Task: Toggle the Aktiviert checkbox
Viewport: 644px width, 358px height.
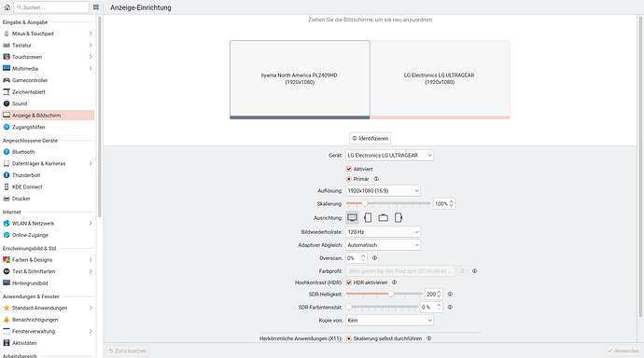Action: click(x=349, y=169)
